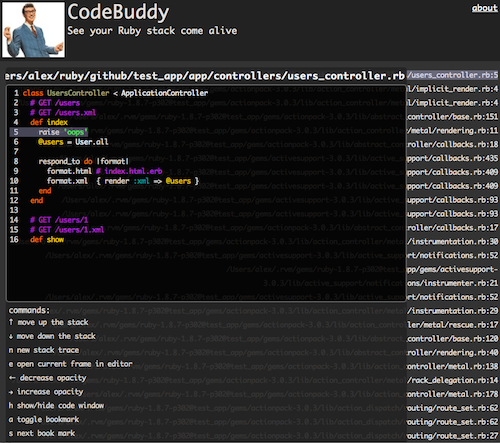
Task: Select stack frame /users_controller.rb:5
Action: pyautogui.click(x=453, y=75)
